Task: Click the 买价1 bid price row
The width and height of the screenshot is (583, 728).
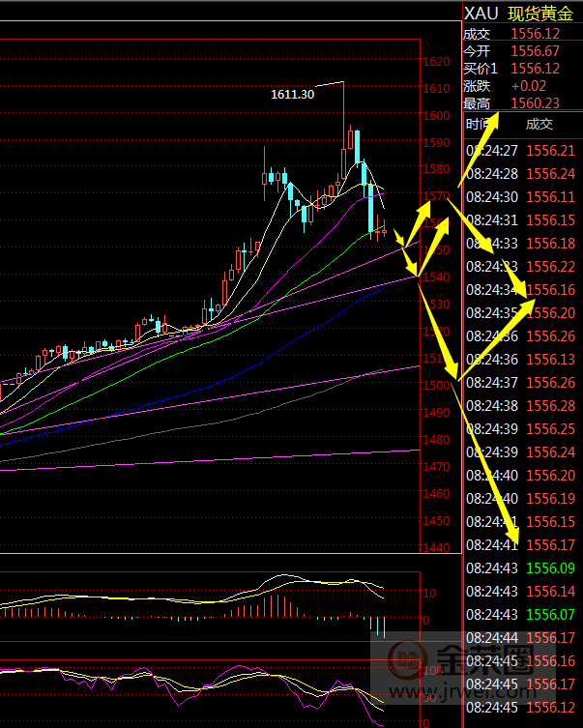Action: pyautogui.click(x=522, y=69)
